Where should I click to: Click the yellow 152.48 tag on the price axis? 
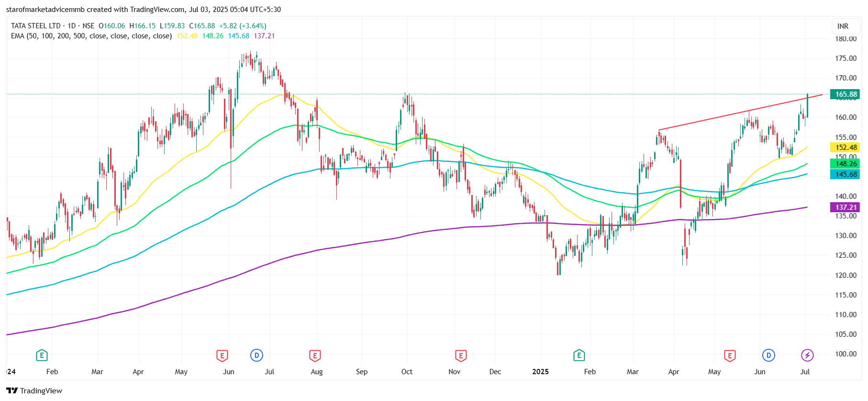(846, 148)
